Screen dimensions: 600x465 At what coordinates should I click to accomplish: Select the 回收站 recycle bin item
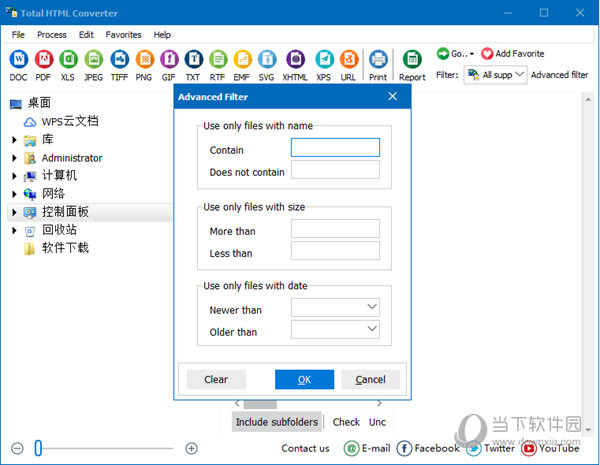coord(59,230)
